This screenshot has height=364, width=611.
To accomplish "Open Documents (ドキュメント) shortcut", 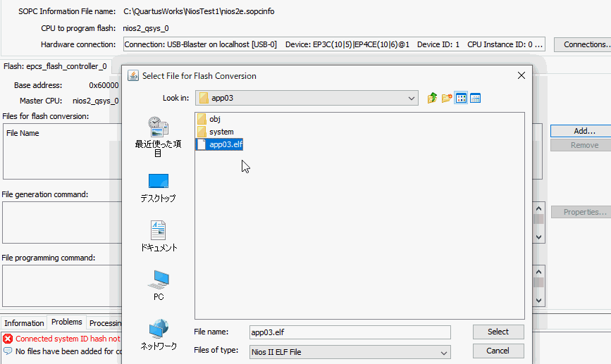I will pyautogui.click(x=158, y=237).
